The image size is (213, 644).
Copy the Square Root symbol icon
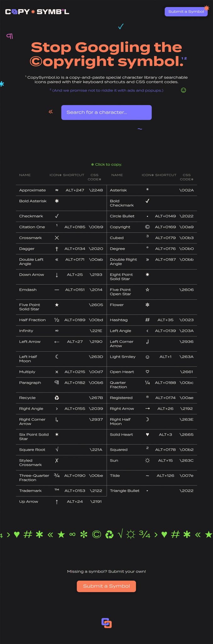(57, 450)
